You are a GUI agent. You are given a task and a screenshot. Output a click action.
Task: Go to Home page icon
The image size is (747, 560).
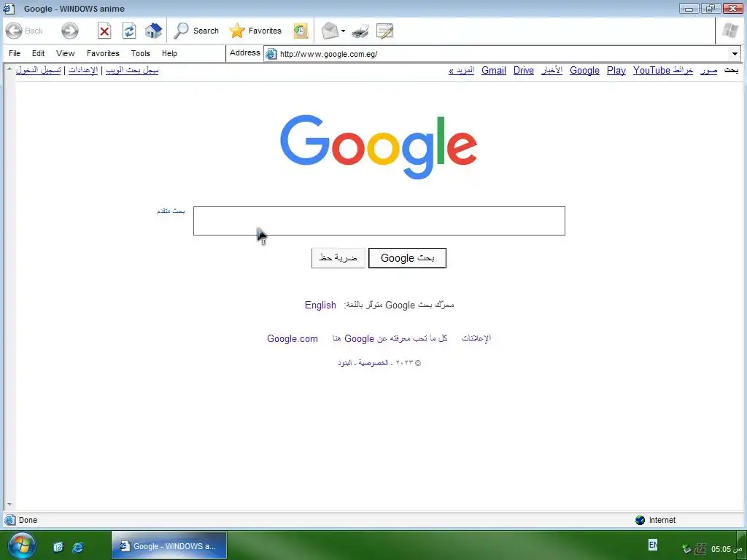[x=153, y=31]
